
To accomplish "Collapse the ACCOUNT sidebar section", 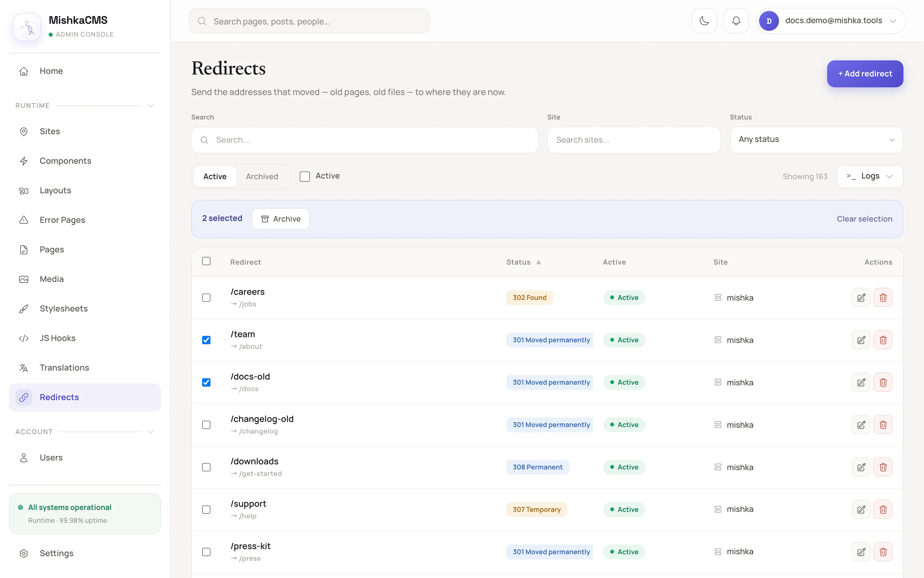I will point(150,432).
